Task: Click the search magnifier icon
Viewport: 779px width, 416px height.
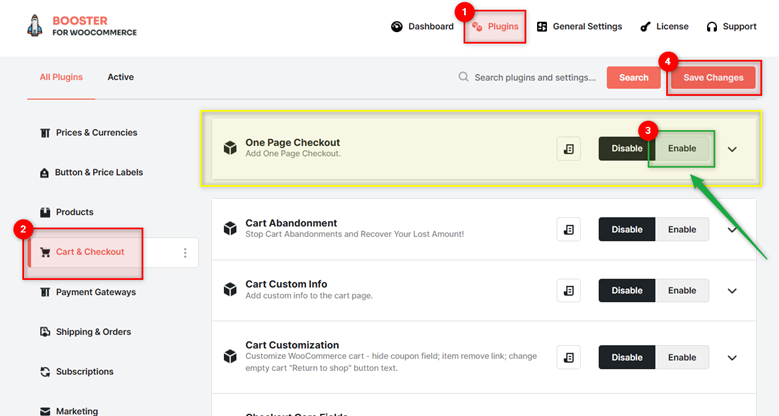Action: point(463,77)
